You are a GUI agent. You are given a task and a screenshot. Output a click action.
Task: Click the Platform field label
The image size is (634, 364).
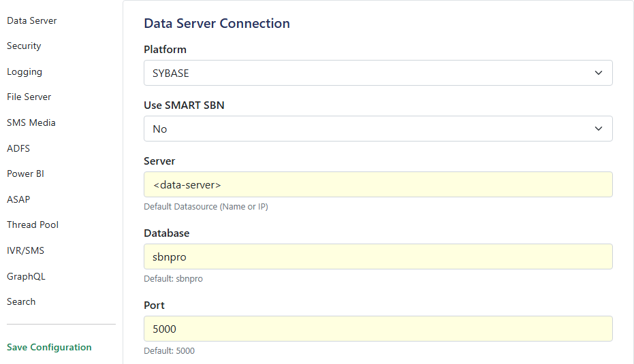(165, 49)
